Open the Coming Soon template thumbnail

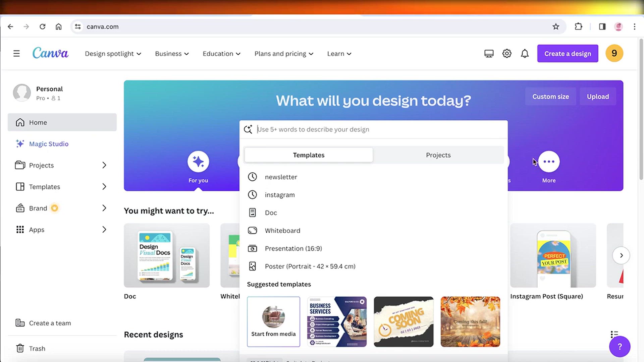tap(404, 321)
